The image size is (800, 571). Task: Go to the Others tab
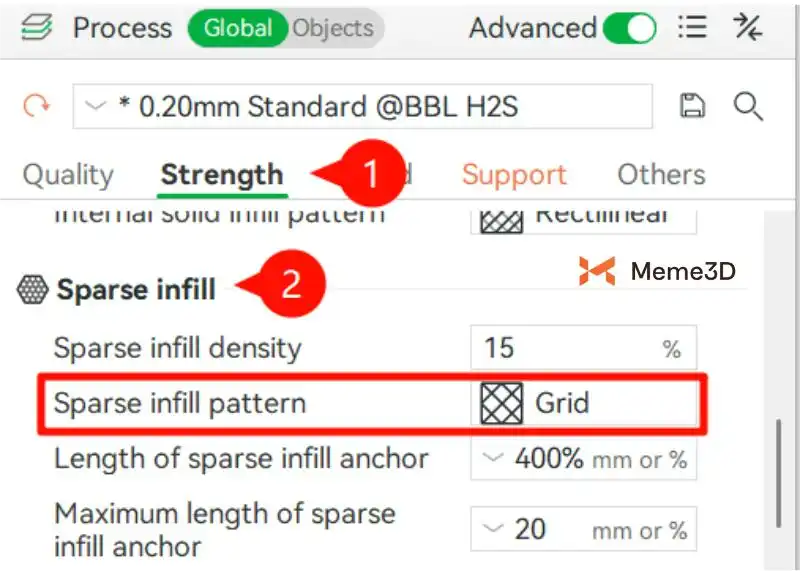(661, 175)
